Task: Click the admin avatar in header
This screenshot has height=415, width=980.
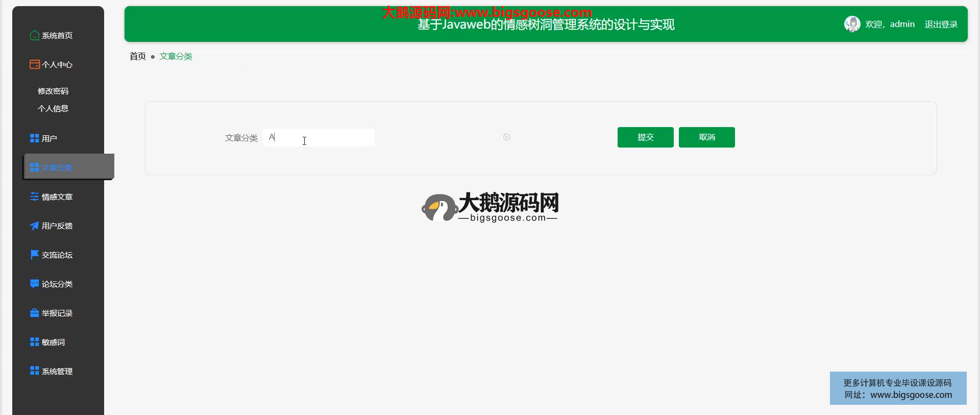Action: pos(852,24)
